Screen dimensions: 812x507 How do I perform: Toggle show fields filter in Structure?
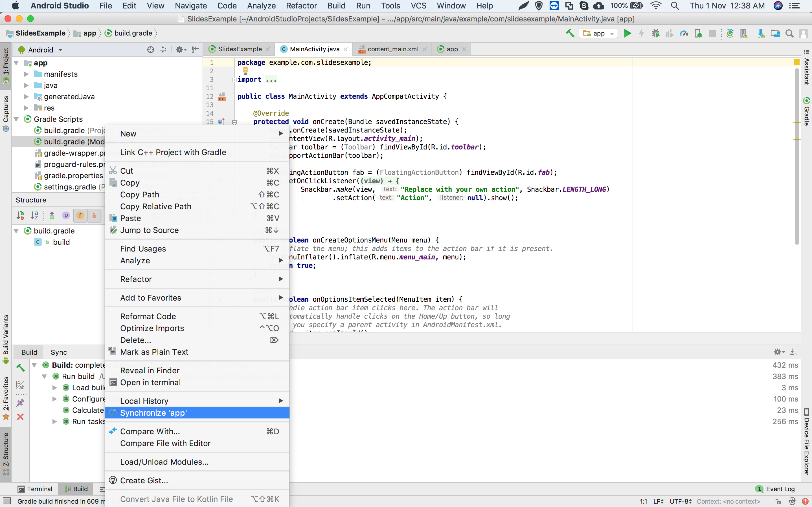[x=80, y=215]
